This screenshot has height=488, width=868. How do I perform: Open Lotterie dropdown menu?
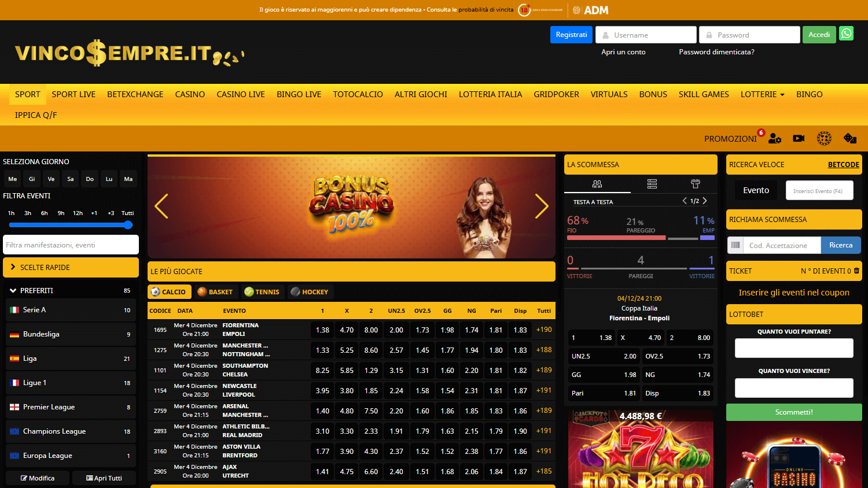(762, 94)
